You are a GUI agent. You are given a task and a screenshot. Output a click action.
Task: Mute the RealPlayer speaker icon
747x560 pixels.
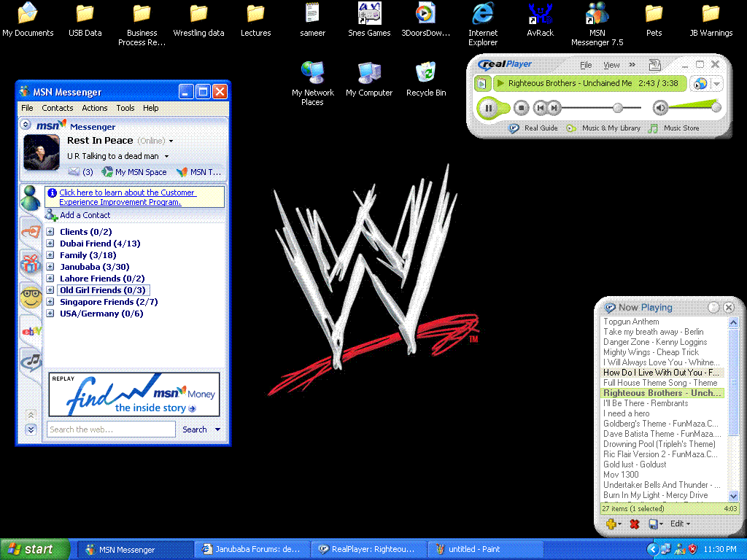point(660,108)
